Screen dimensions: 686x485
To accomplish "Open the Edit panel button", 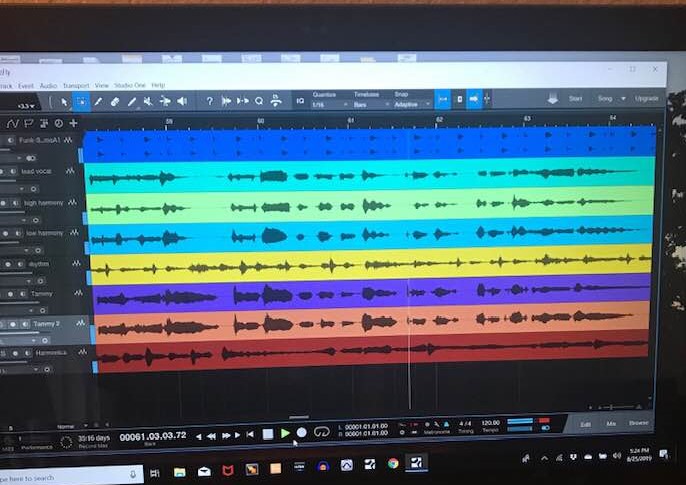I will 585,425.
